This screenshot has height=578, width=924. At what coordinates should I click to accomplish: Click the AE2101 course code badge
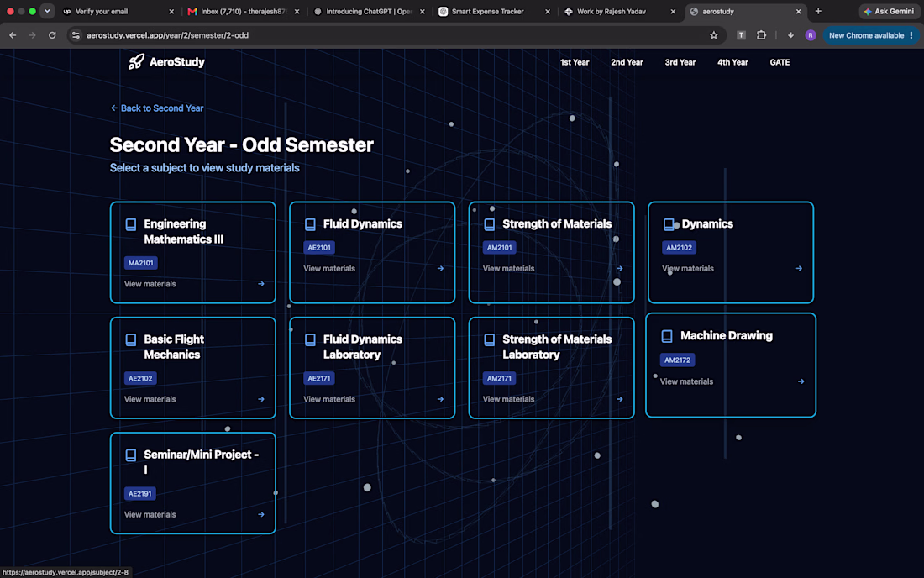319,248
